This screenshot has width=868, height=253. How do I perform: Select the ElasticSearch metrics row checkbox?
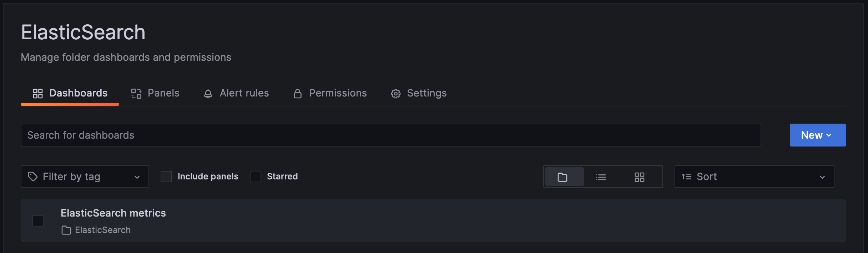pyautogui.click(x=38, y=221)
